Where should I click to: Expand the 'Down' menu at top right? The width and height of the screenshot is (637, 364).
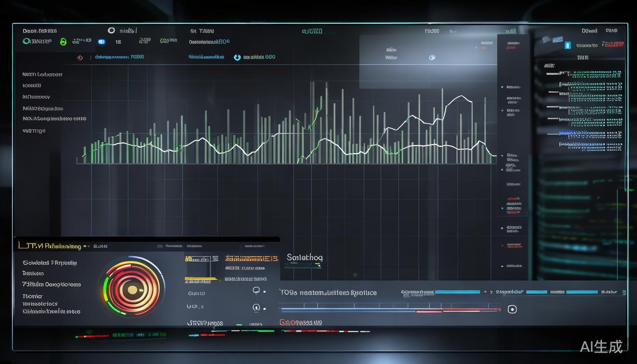[589, 31]
